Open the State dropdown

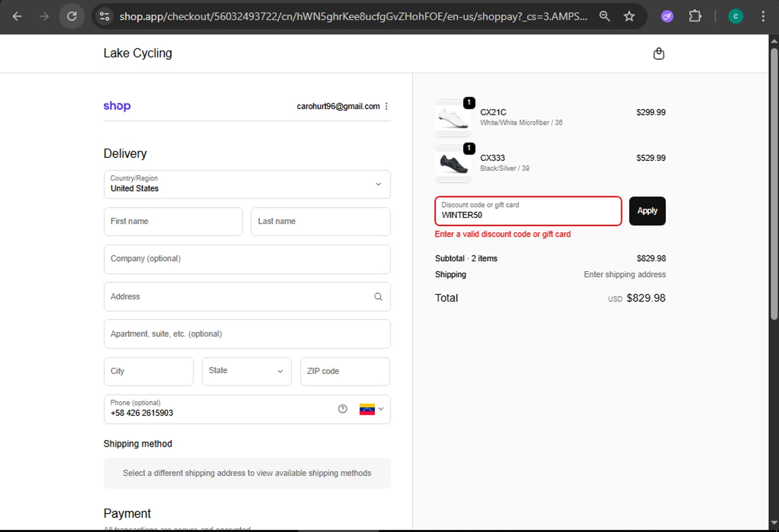click(247, 371)
